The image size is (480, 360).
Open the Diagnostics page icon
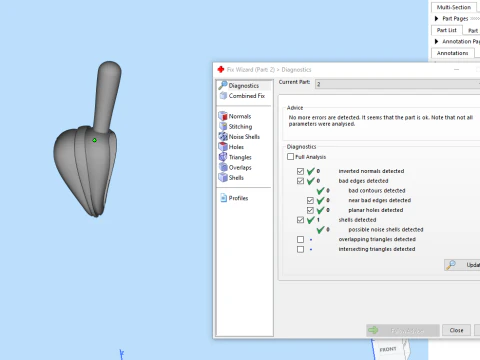pos(223,85)
